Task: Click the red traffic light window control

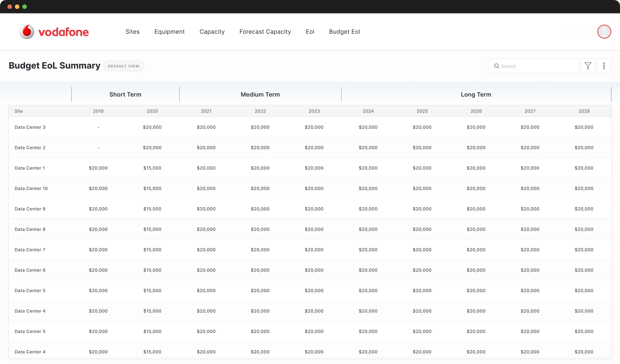Action: coord(10,7)
